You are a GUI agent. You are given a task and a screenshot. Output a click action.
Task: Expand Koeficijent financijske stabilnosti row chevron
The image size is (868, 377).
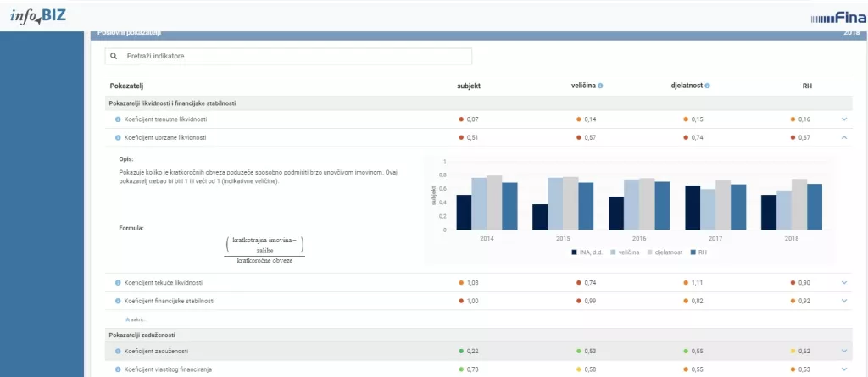point(844,300)
